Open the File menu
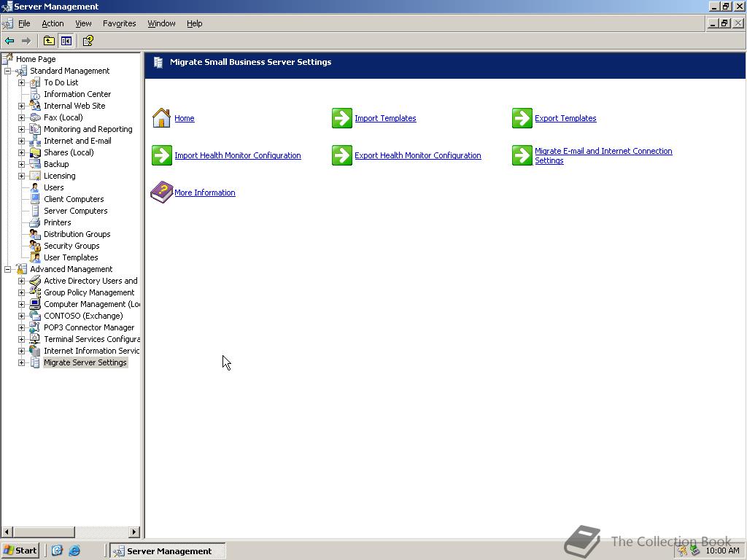Viewport: 747px width, 560px height. click(24, 23)
